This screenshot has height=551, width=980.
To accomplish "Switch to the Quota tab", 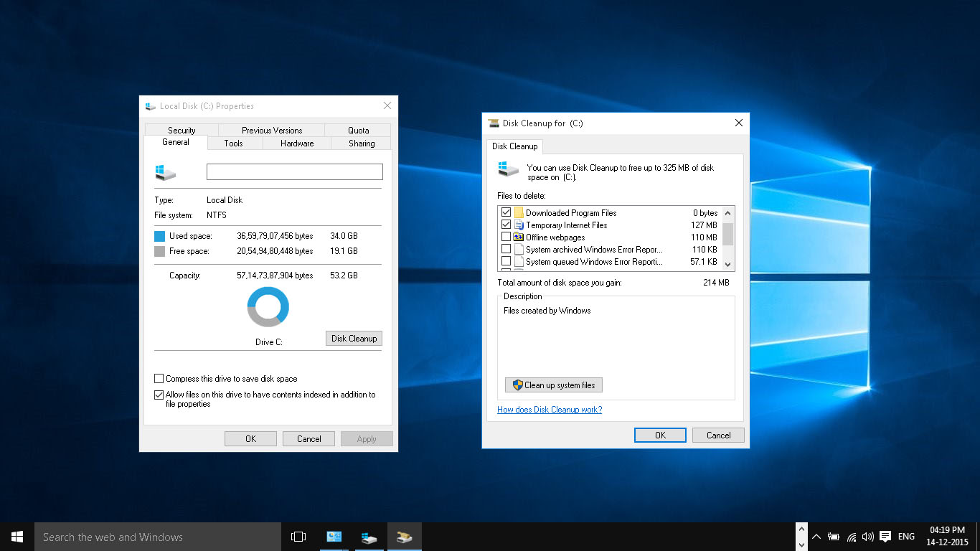I will 358,131.
